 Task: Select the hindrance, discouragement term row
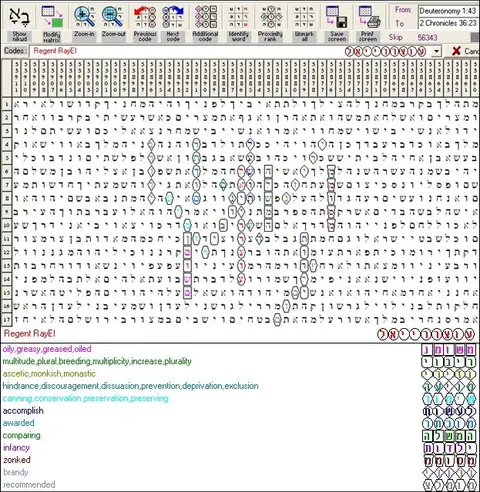click(131, 386)
